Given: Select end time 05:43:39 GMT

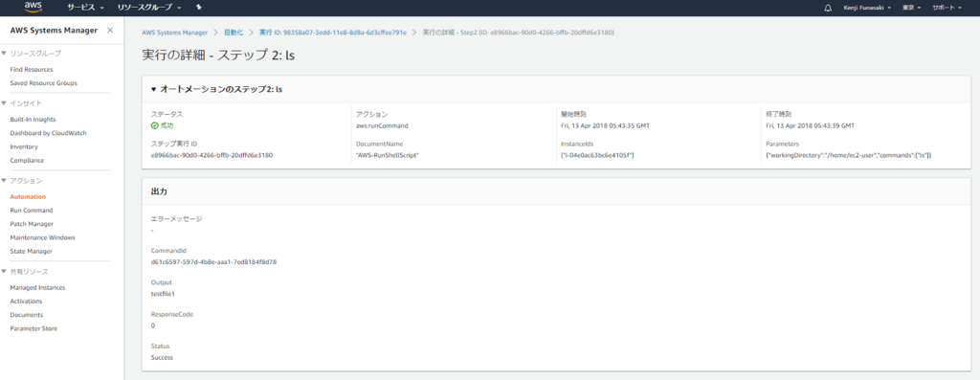Looking at the screenshot, I should pos(810,125).
